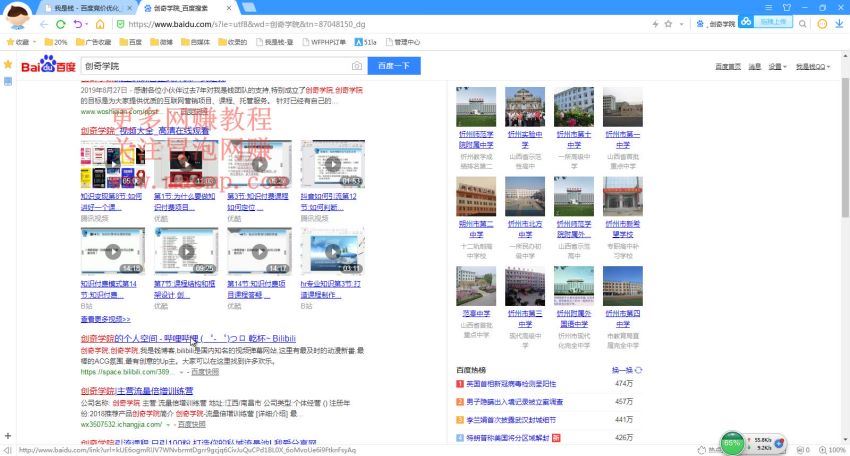Open the 51la bookmark

click(x=365, y=42)
